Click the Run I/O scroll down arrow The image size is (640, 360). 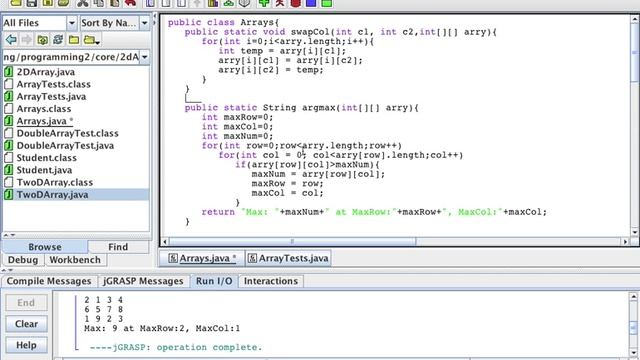point(634,353)
